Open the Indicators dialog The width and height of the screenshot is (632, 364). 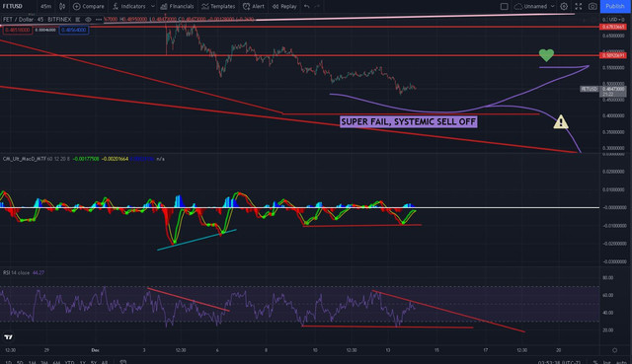(x=129, y=6)
